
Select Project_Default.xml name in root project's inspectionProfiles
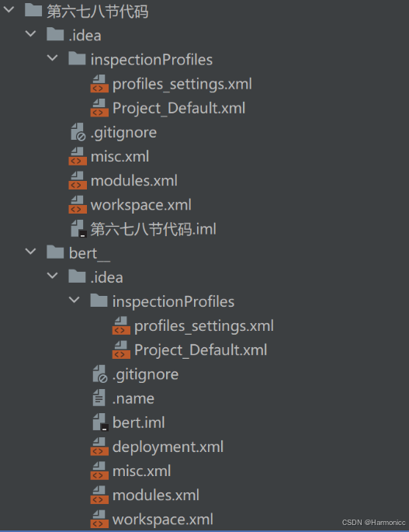point(179,109)
